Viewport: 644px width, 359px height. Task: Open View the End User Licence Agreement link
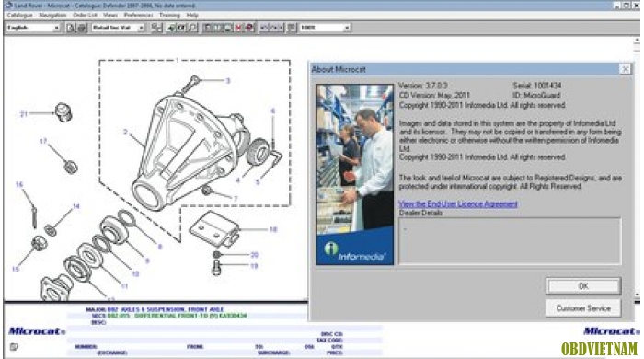pos(458,203)
